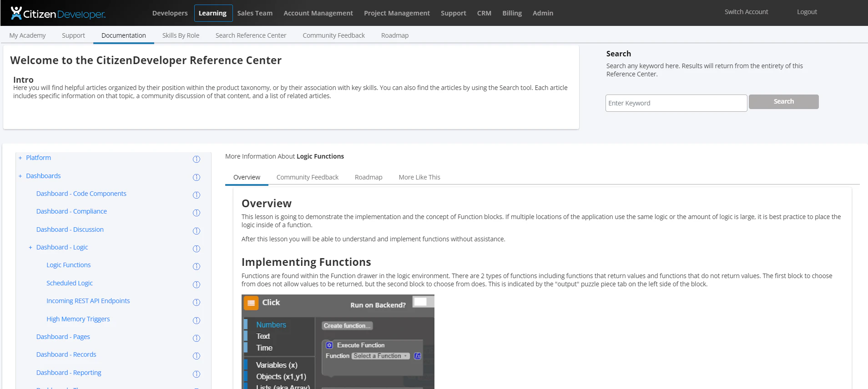This screenshot has height=389, width=868.
Task: Click the CitizenDeveloper logo
Action: (58, 13)
